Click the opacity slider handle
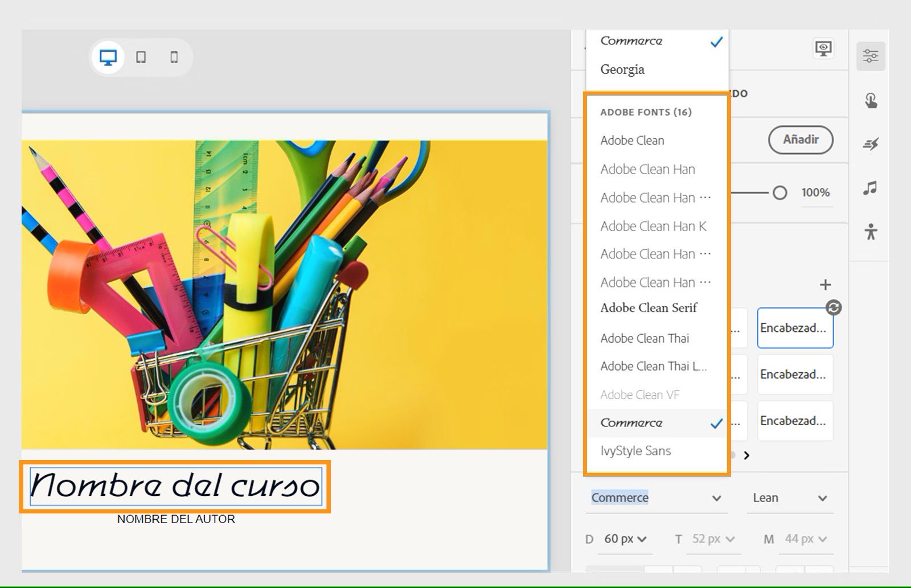 (x=780, y=193)
